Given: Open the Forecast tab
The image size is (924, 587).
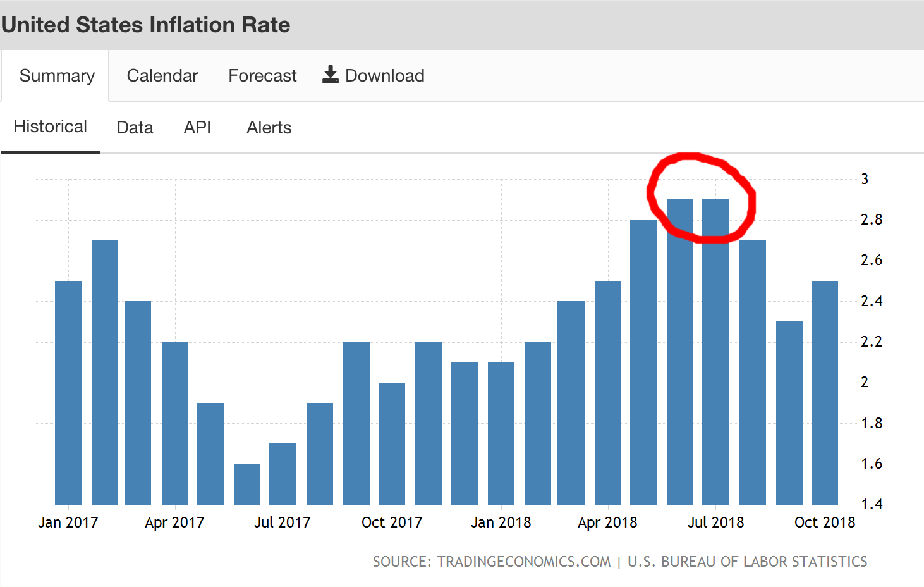Looking at the screenshot, I should click(262, 76).
